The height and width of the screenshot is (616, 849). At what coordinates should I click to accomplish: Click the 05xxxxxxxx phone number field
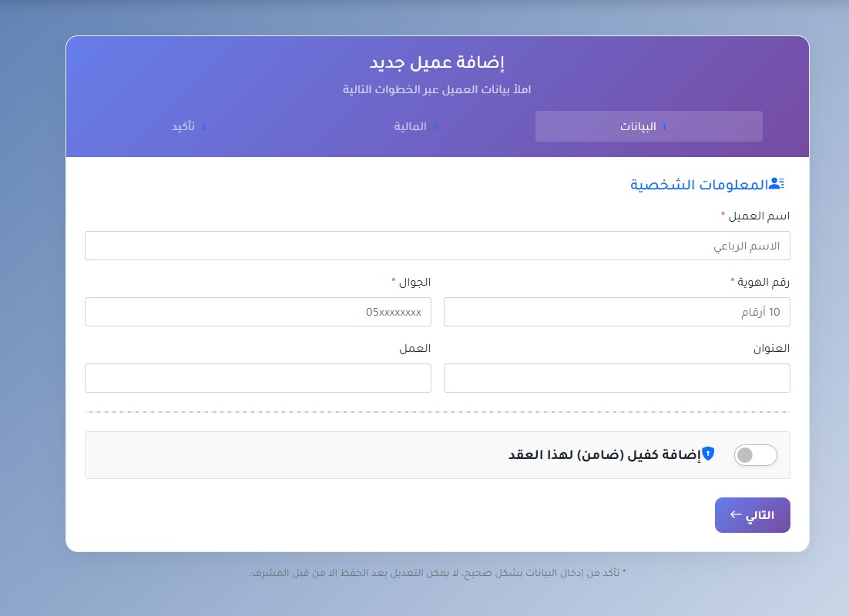tap(258, 312)
